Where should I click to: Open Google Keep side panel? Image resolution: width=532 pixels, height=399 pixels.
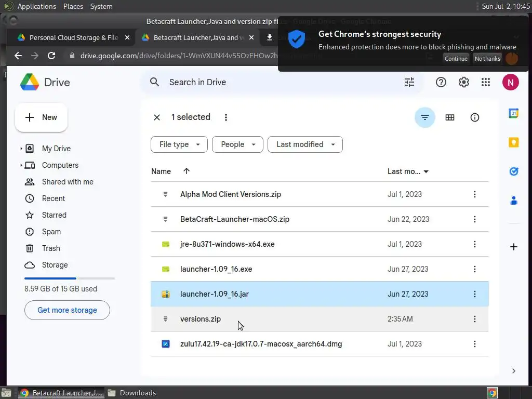point(514,142)
